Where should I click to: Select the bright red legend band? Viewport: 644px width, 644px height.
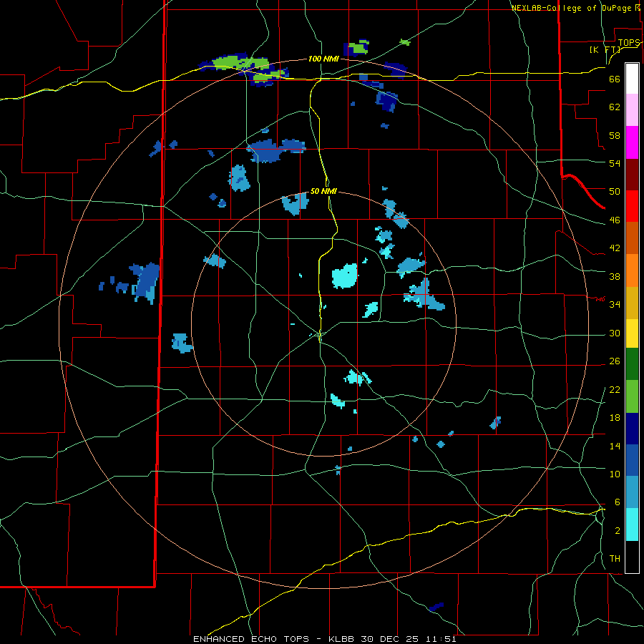pos(632,206)
